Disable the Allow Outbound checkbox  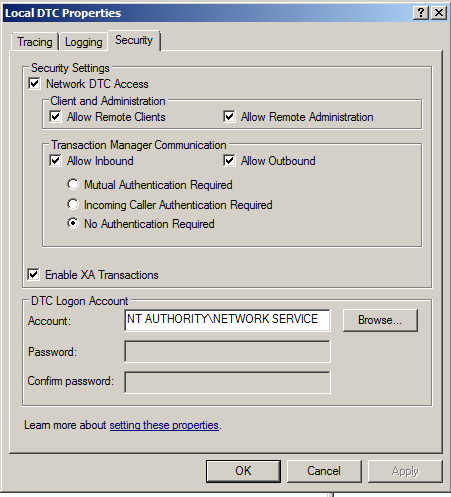point(229,160)
